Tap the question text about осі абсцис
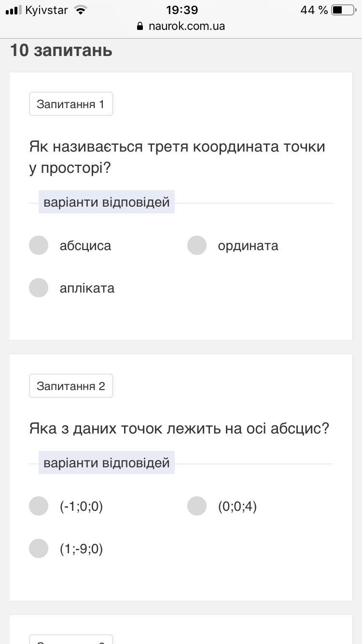 (x=179, y=428)
